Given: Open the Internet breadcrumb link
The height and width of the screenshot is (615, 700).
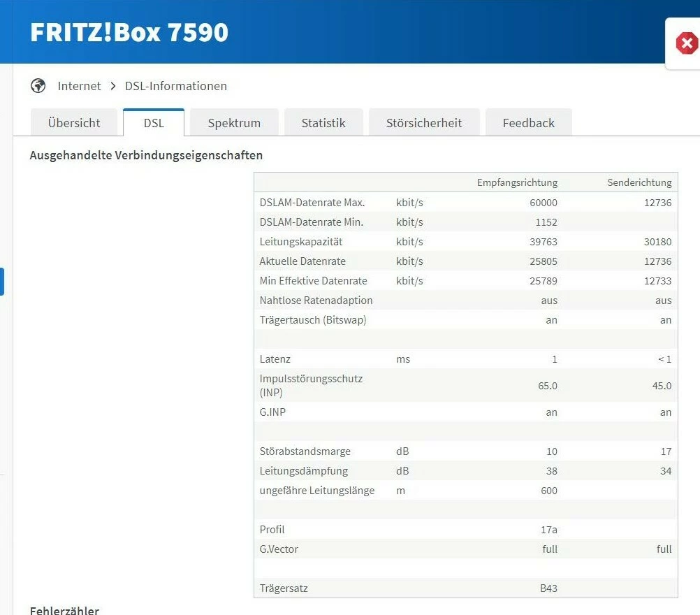Looking at the screenshot, I should [x=79, y=86].
